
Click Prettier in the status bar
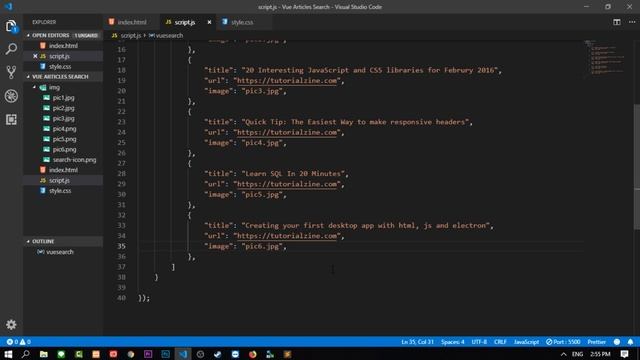[x=596, y=342]
